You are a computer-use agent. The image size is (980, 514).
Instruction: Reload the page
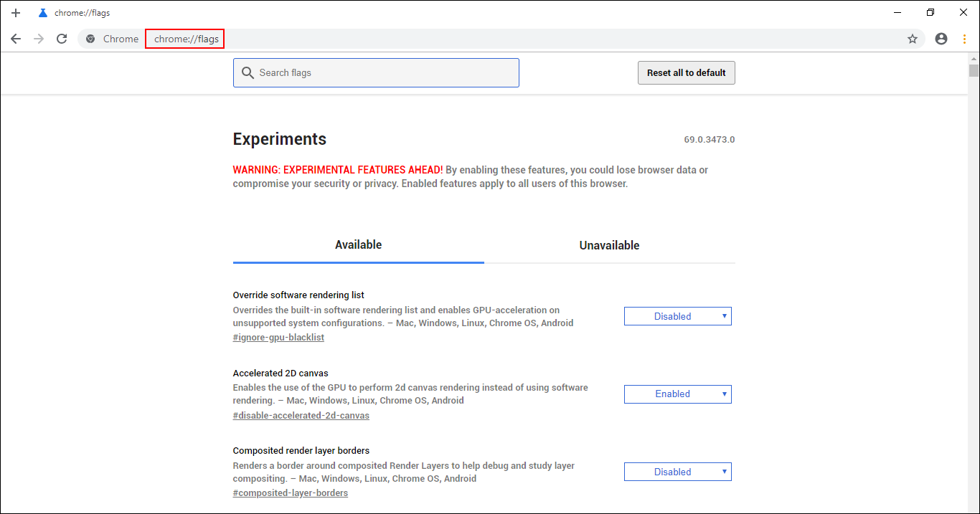coord(62,39)
